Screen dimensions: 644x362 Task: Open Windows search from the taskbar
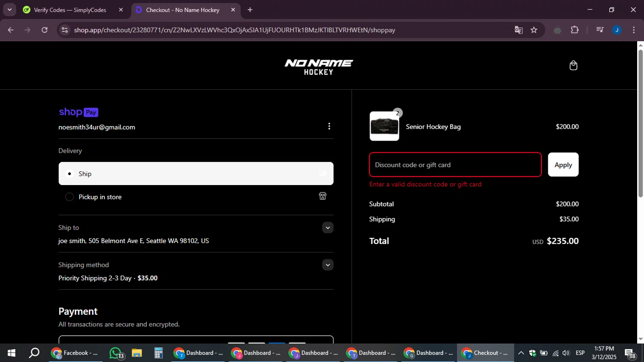[x=34, y=353]
